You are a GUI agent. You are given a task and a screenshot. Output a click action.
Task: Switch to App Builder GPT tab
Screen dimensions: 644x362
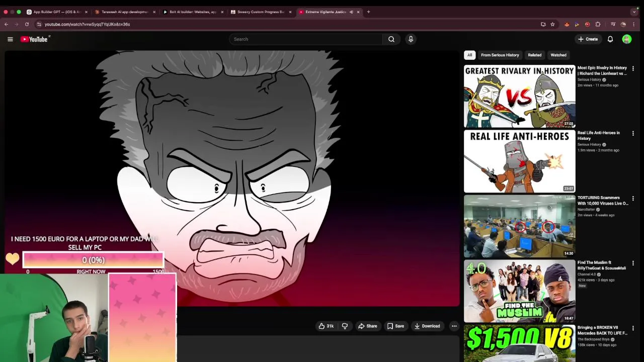click(x=56, y=12)
